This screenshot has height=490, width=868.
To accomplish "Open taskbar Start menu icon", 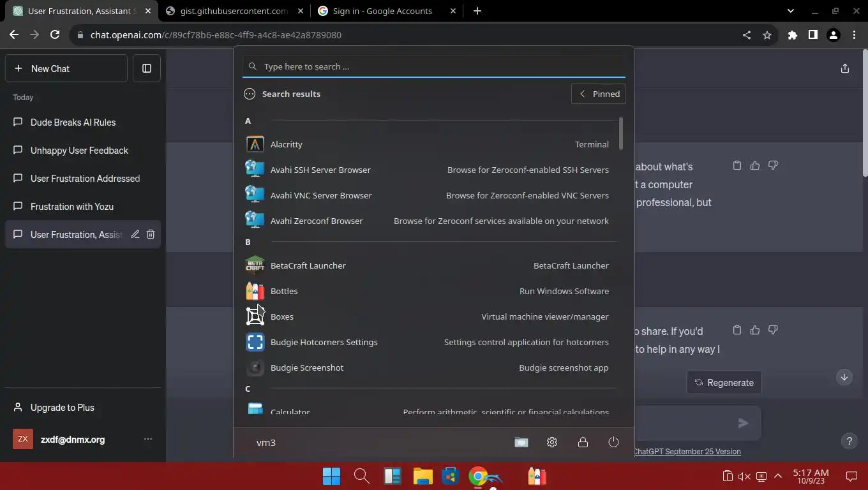I will point(331,476).
